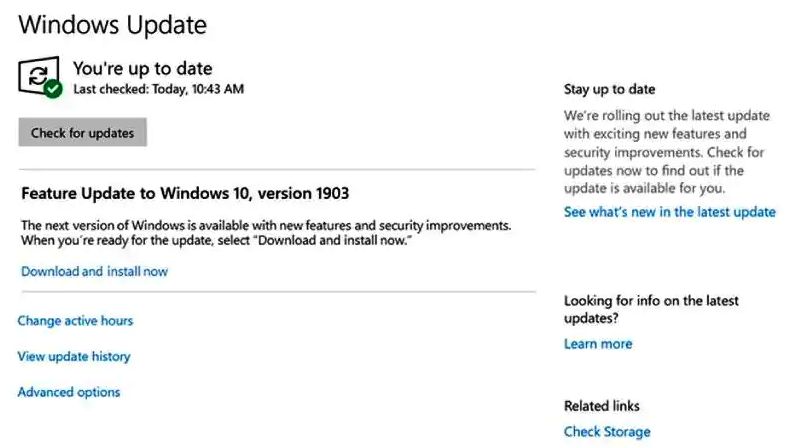Click the Last checked timestamp line

[158, 89]
